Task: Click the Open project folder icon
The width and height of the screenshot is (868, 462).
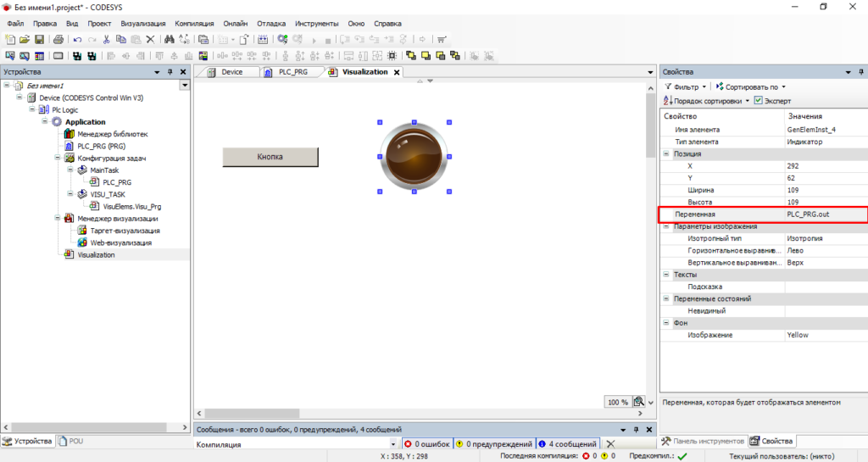Action: tap(25, 39)
